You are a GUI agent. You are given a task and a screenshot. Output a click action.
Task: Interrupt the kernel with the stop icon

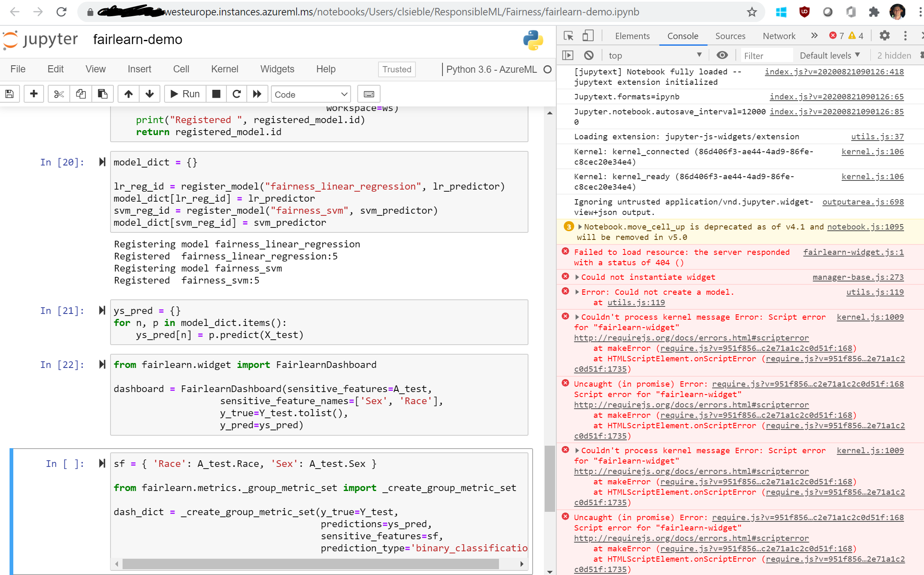point(216,94)
